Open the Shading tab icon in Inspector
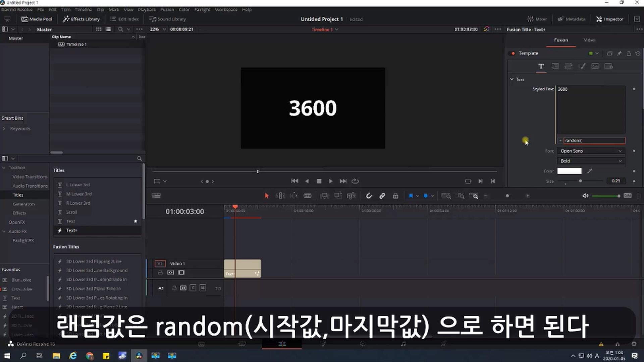Viewport: 644px width, 362px height. tap(582, 66)
